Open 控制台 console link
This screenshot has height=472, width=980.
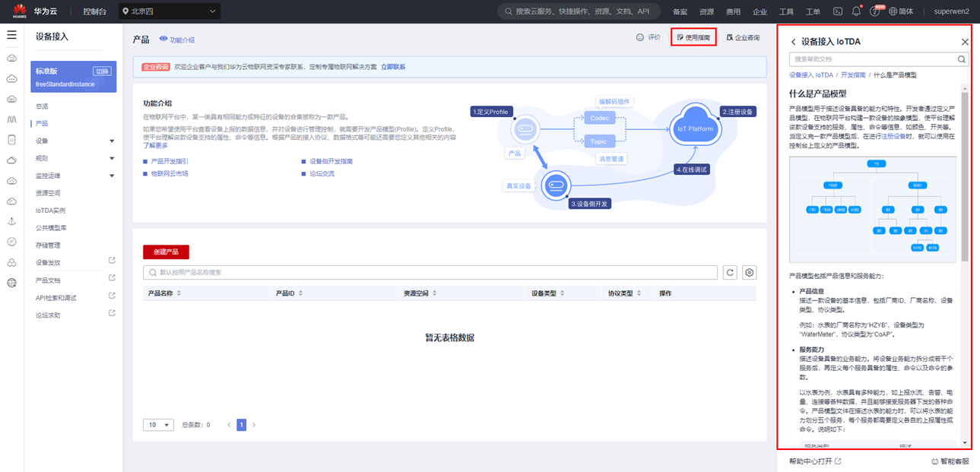pyautogui.click(x=94, y=11)
